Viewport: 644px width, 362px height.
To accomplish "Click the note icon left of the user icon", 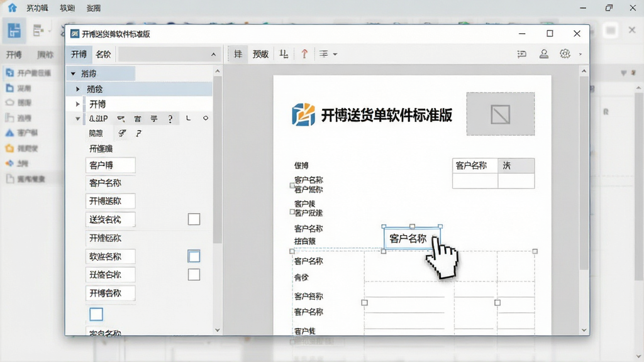I will pyautogui.click(x=521, y=54).
